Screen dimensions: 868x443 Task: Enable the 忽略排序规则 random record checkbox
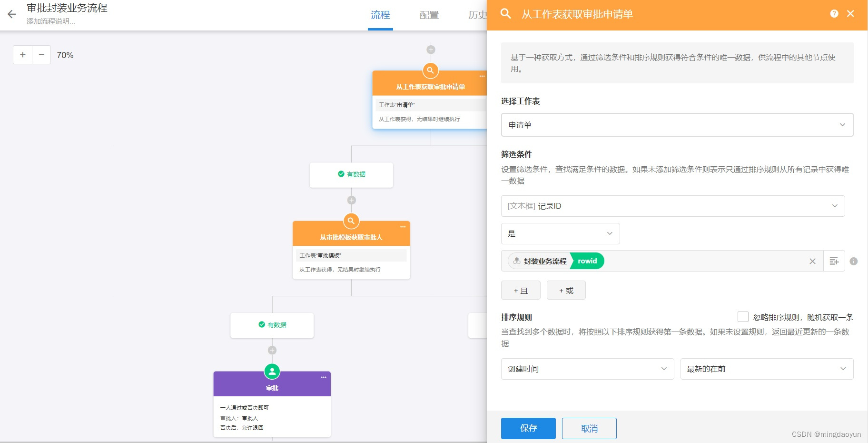pyautogui.click(x=743, y=316)
